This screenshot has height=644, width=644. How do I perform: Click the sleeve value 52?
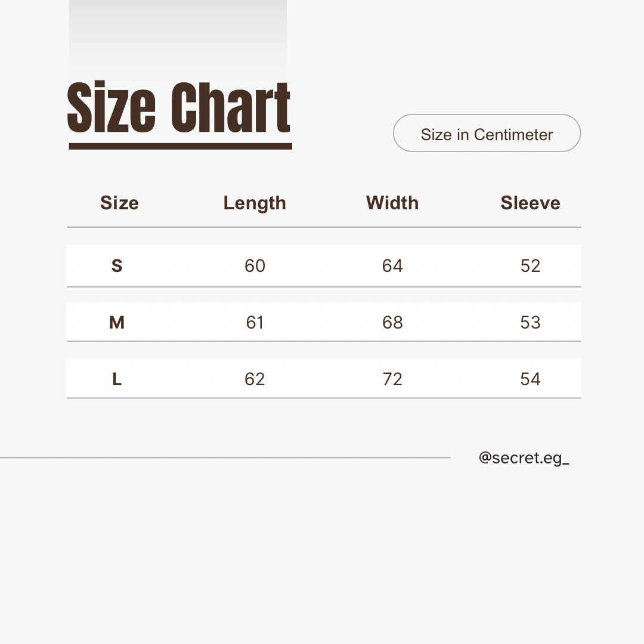pos(530,266)
